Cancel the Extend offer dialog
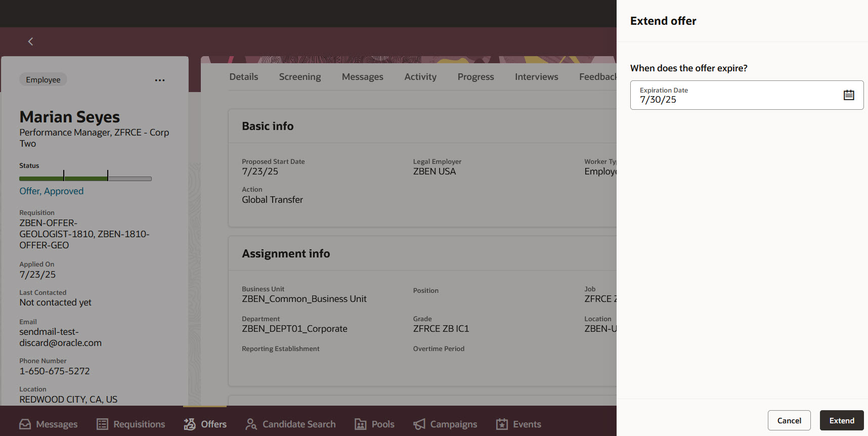The image size is (868, 436). tap(789, 420)
